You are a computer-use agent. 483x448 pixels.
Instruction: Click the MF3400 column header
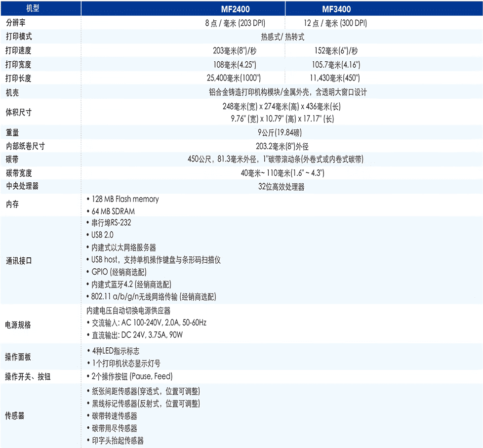pyautogui.click(x=336, y=9)
